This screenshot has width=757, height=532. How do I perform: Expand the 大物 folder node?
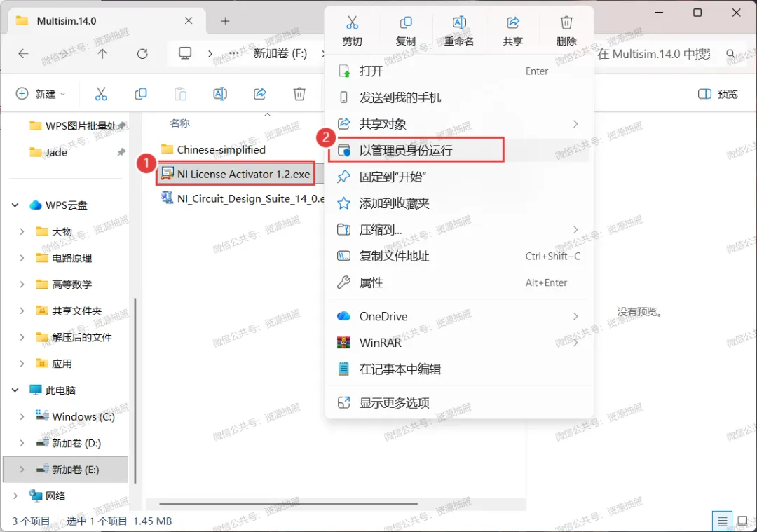[22, 232]
